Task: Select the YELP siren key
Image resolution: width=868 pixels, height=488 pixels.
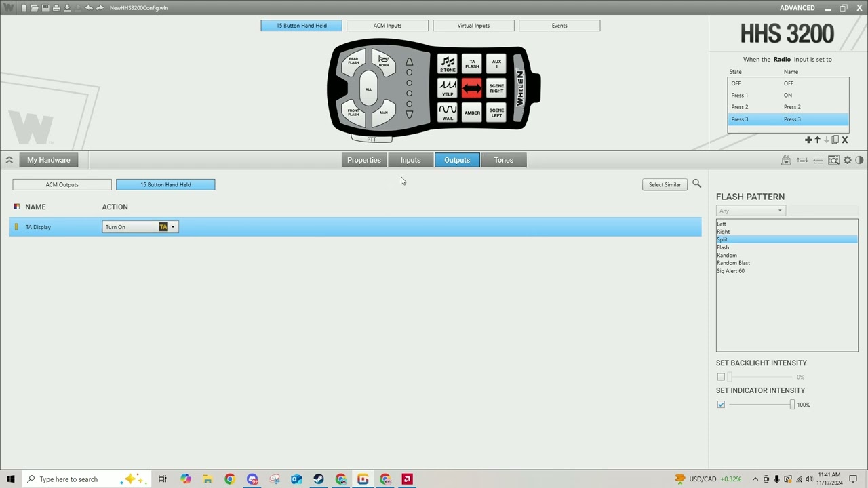Action: 448,88
